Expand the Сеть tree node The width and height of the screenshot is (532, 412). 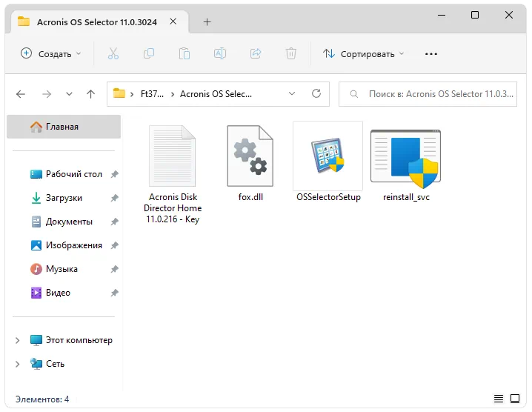[x=17, y=364]
